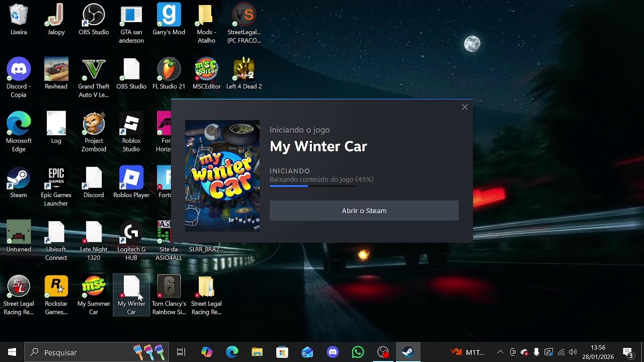Select the Lixeira recycle bin icon

tap(19, 20)
